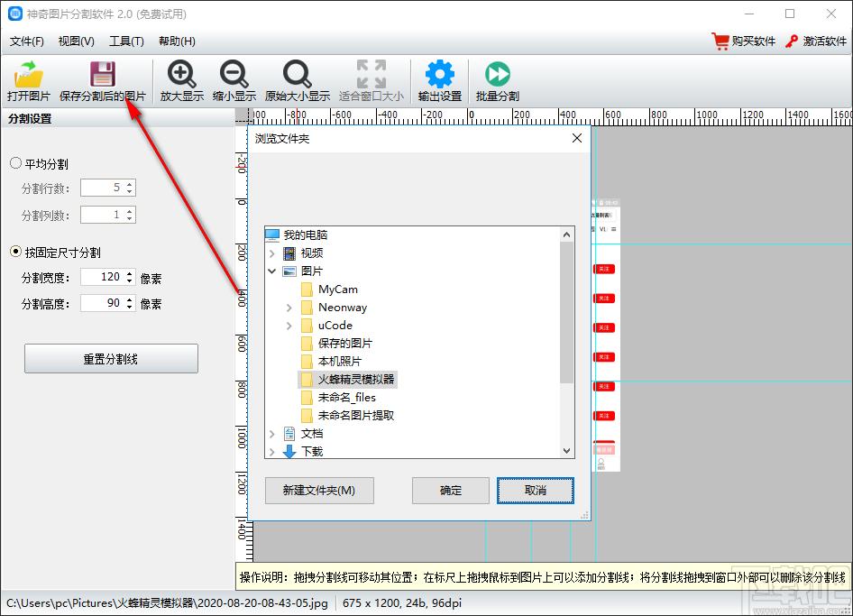Expand the 视频 tree node
853x616 pixels.
pyautogui.click(x=272, y=253)
